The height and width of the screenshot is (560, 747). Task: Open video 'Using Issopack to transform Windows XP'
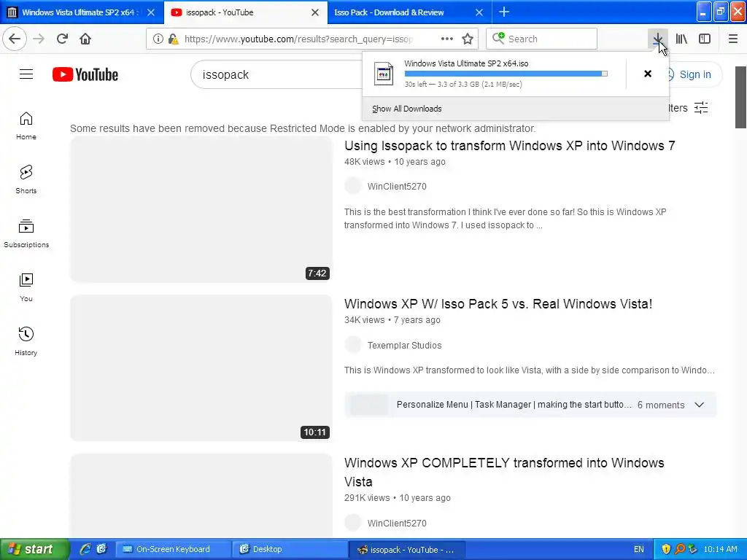pos(509,146)
